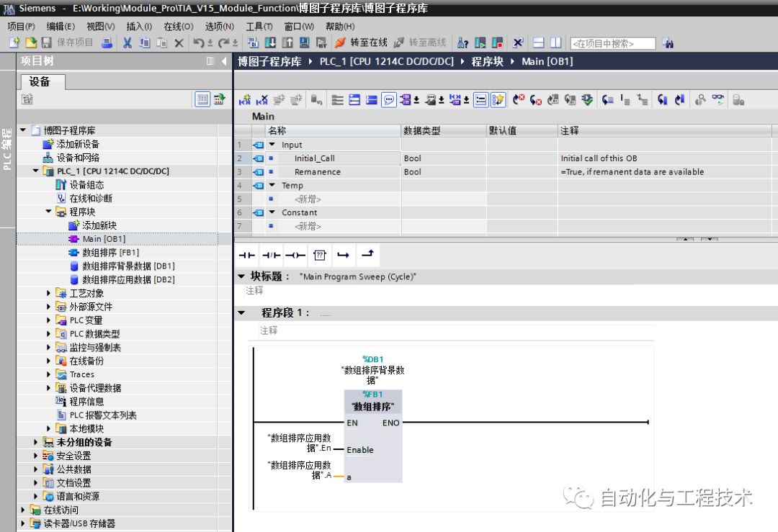Screen dimensions: 778x532
Task: Cut selection with the scissors icon
Action: pos(128,42)
